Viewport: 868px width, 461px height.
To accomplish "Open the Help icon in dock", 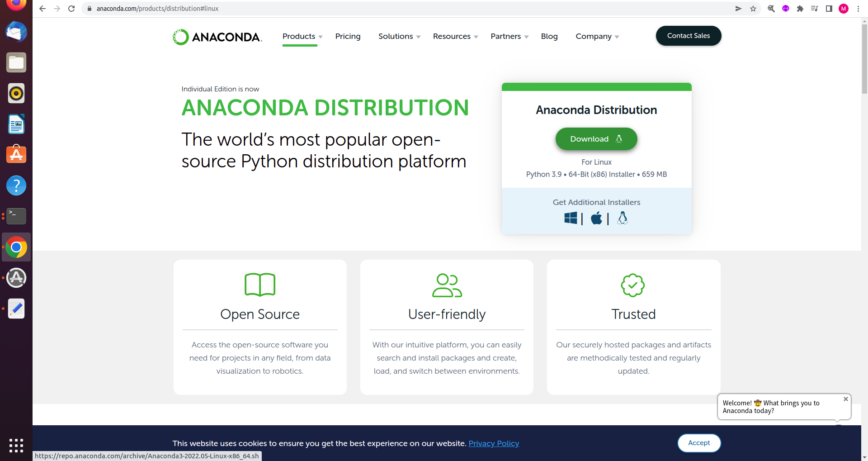I will click(16, 185).
